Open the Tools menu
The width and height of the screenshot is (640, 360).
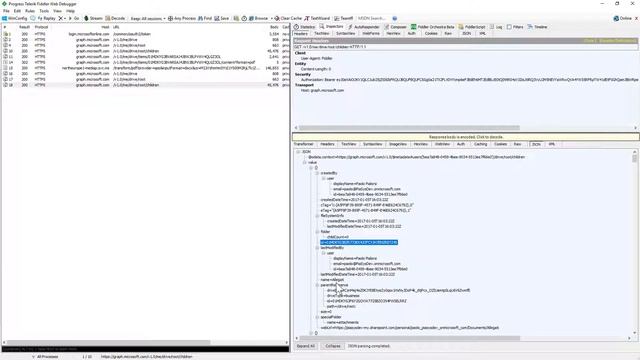pos(44,11)
